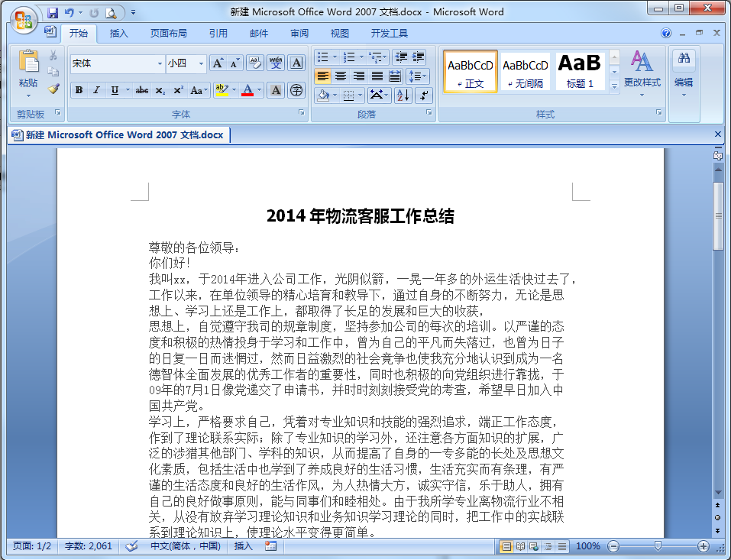Apply red font color
Image resolution: width=731 pixels, height=560 pixels.
[247, 90]
